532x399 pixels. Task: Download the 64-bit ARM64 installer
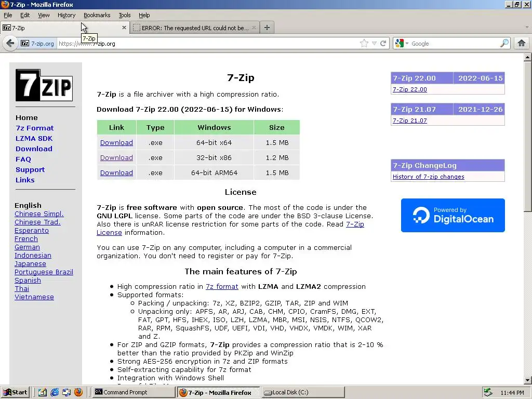116,172
